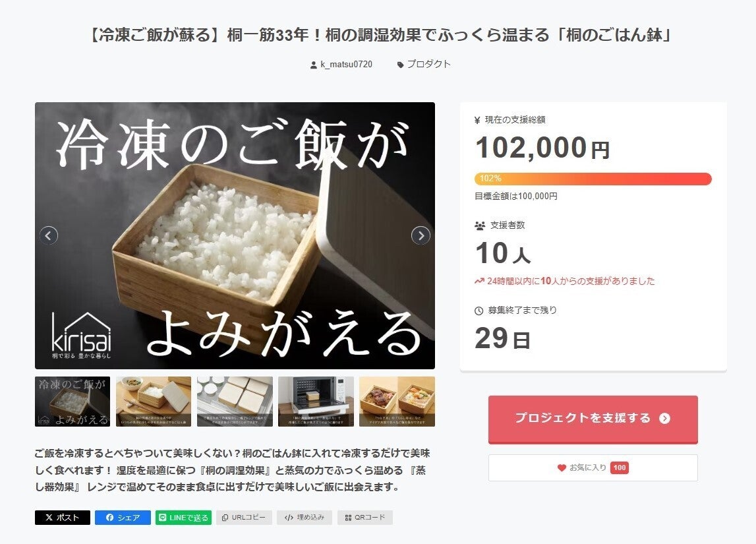
Task: Open the プロダクト category tag link
Action: pos(428,65)
